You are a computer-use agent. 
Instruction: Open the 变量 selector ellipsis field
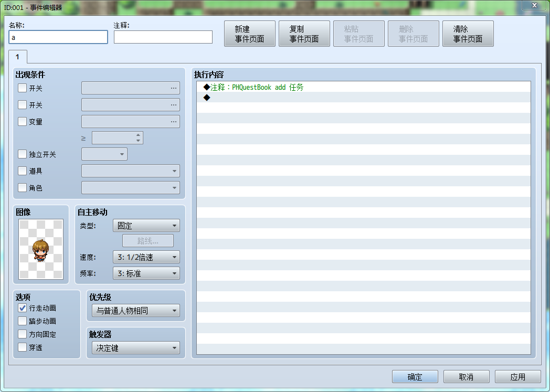(x=131, y=122)
